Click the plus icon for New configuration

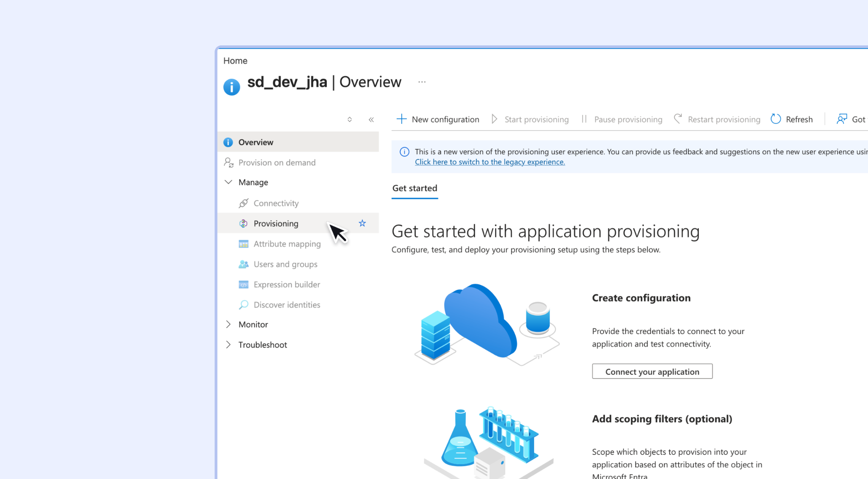(401, 119)
